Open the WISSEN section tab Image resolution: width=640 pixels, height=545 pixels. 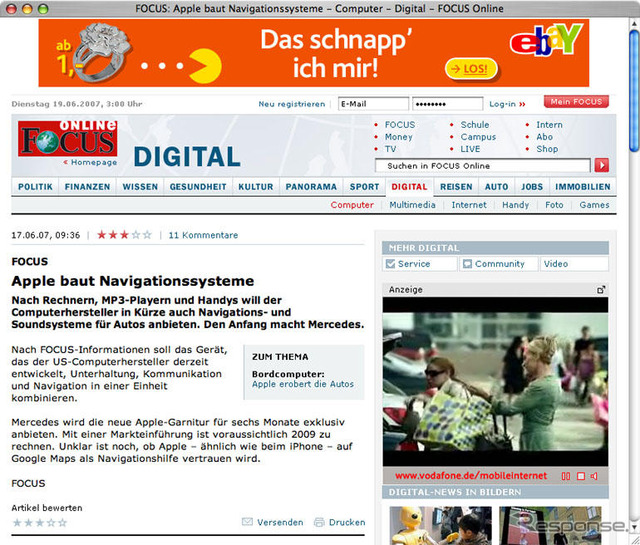click(x=140, y=187)
